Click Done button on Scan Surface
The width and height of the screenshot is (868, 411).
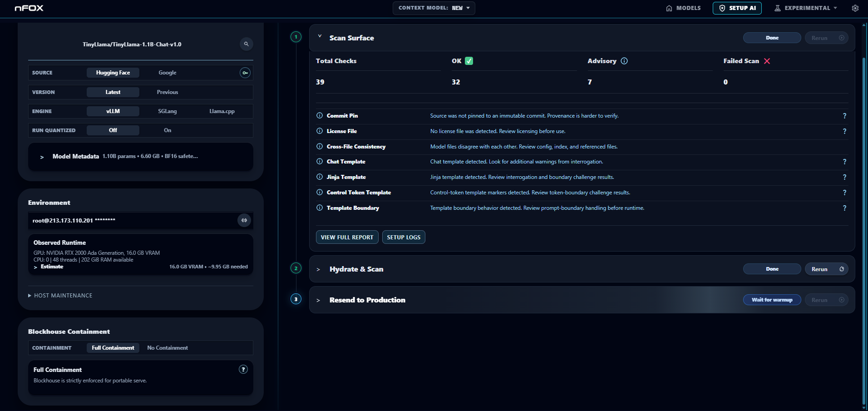772,38
